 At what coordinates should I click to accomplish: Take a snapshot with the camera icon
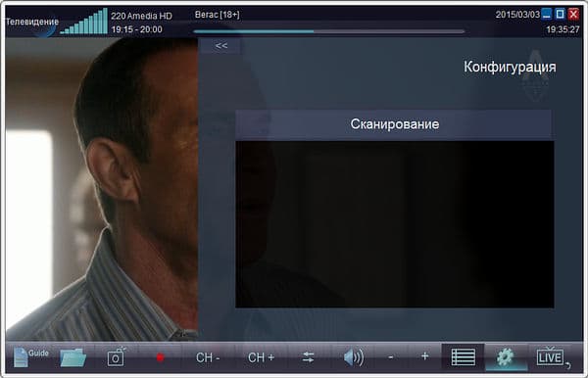117,356
